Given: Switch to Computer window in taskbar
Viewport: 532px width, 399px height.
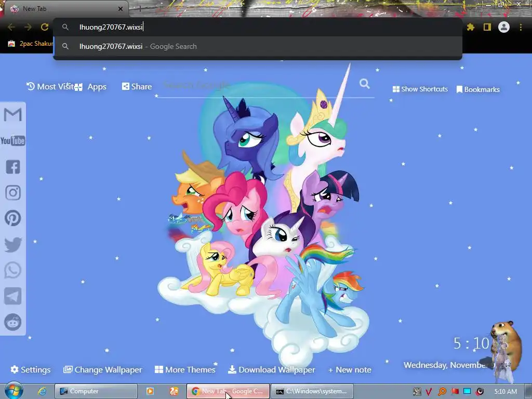Looking at the screenshot, I should [96, 391].
